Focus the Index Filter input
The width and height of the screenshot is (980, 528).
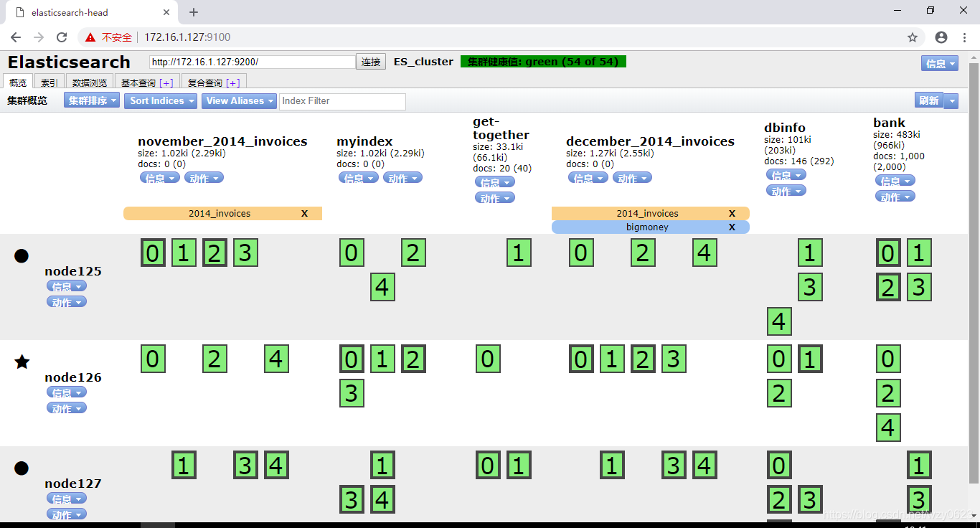point(342,101)
